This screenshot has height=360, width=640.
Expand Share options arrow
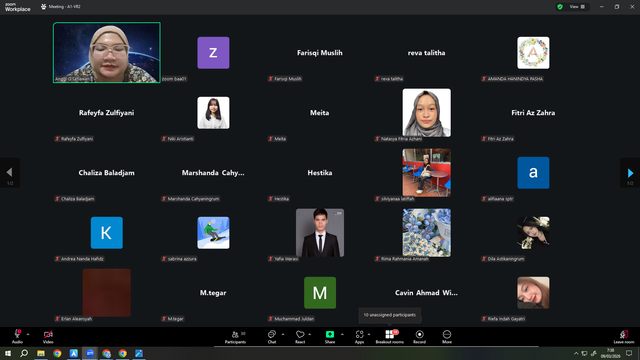pyautogui.click(x=342, y=334)
